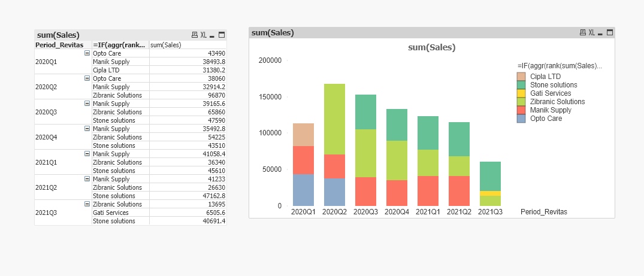The image size is (644, 276).
Task: Select the 2020Q1 period cell
Action: click(x=64, y=62)
